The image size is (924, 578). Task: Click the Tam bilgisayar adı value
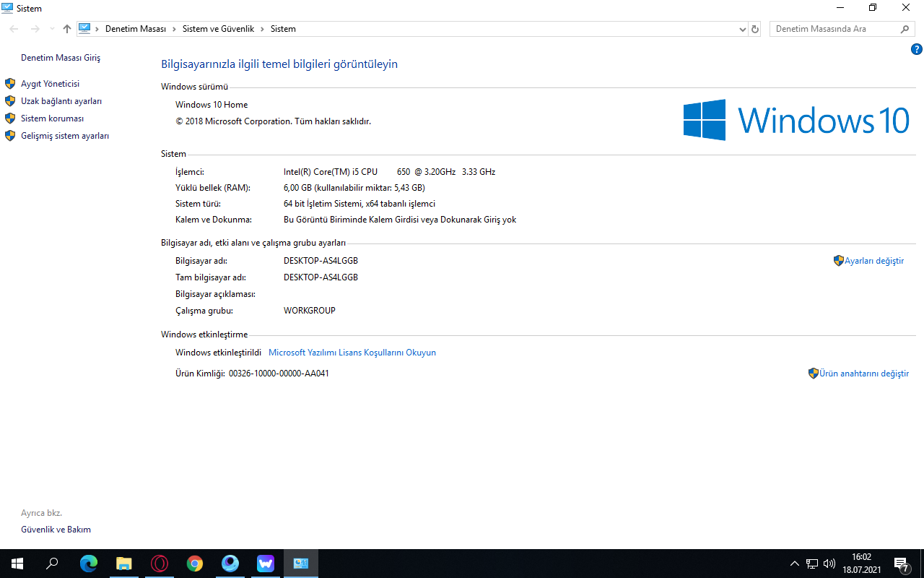pyautogui.click(x=321, y=277)
